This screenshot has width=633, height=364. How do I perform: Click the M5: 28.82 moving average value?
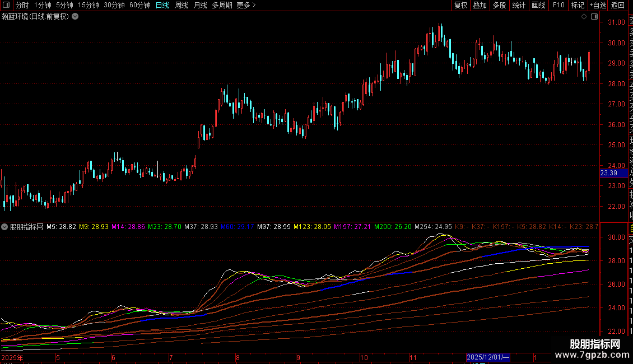click(61, 227)
